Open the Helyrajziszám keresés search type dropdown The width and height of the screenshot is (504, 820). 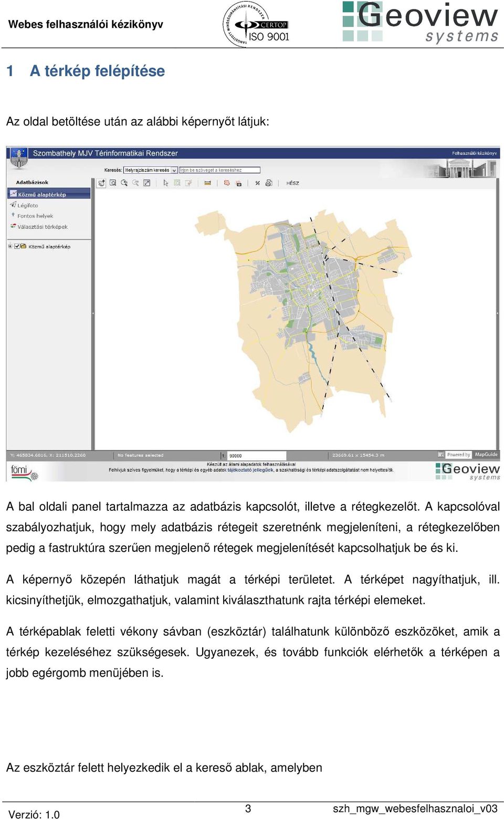[x=151, y=170]
